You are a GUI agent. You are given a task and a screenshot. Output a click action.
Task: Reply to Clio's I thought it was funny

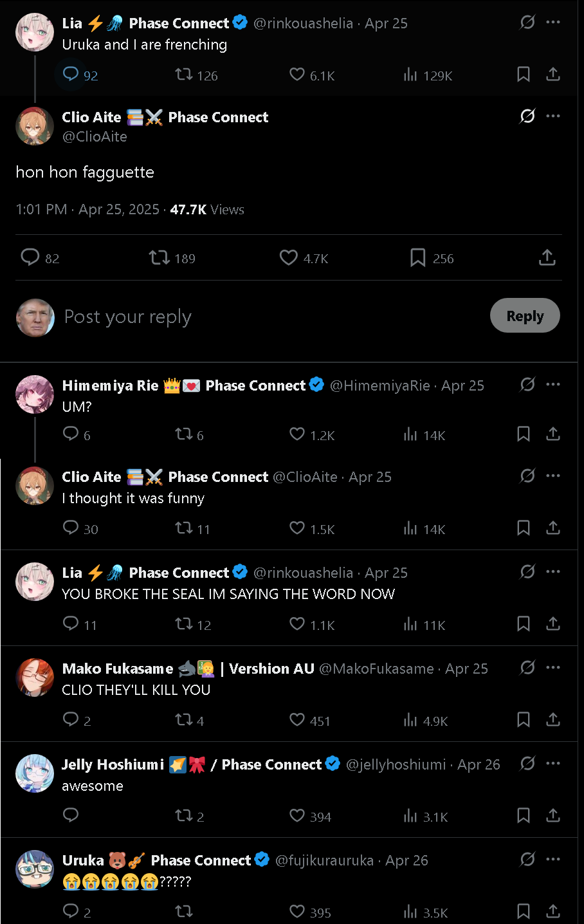(x=71, y=528)
